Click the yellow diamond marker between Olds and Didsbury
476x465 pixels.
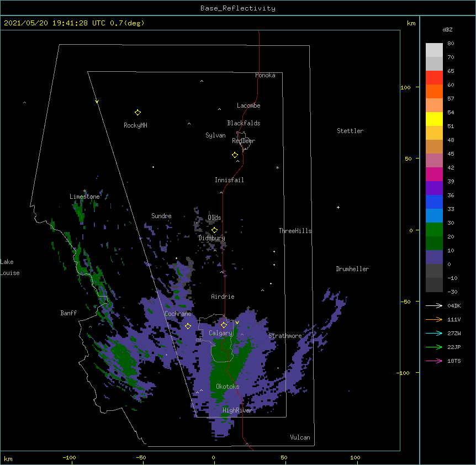click(x=214, y=230)
